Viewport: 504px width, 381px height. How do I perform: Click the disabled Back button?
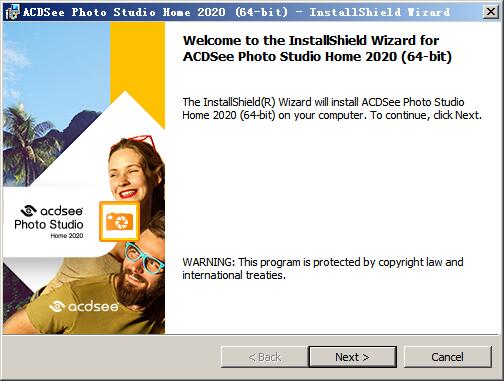(x=265, y=357)
